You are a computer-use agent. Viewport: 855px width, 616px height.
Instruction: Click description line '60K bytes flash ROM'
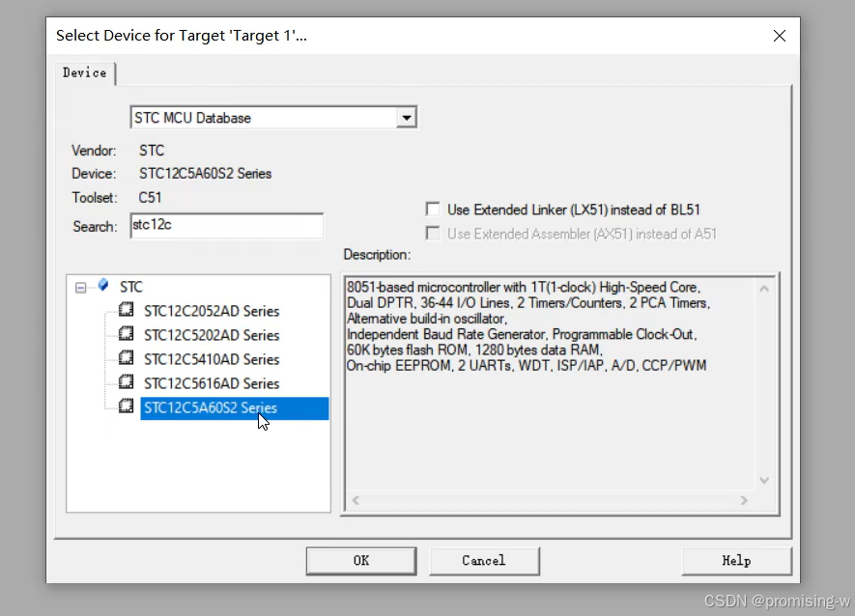(474, 350)
